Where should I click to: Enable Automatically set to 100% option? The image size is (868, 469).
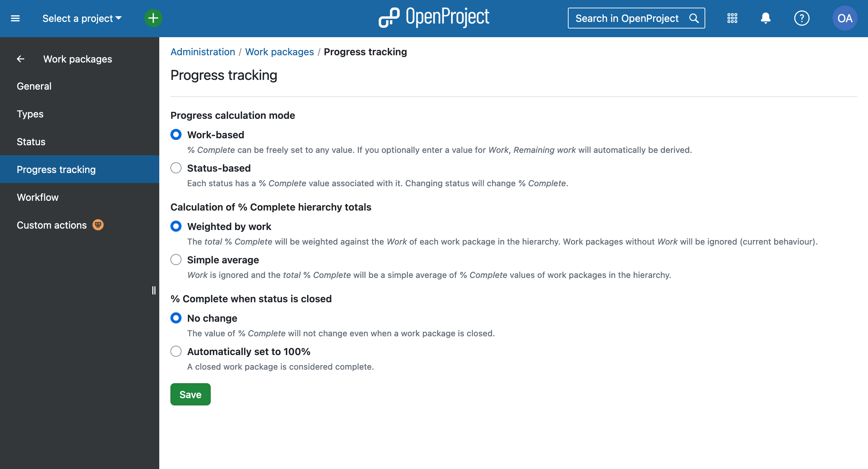(x=176, y=351)
